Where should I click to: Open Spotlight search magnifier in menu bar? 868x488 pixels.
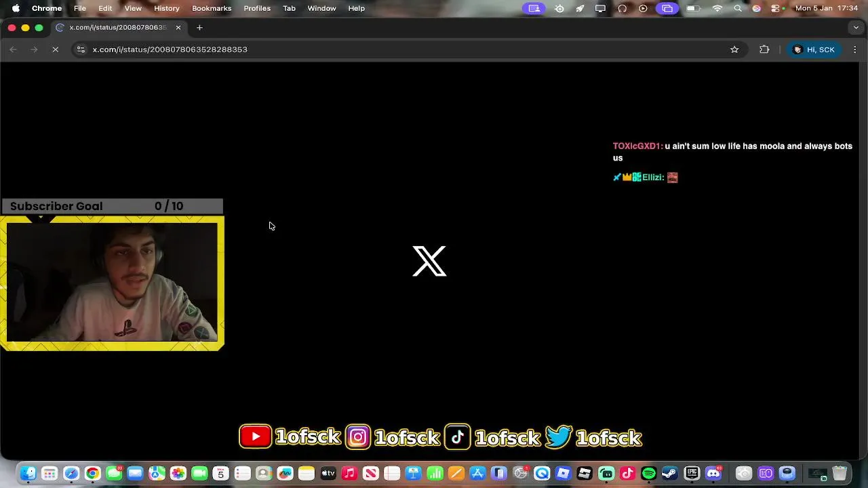tap(738, 8)
